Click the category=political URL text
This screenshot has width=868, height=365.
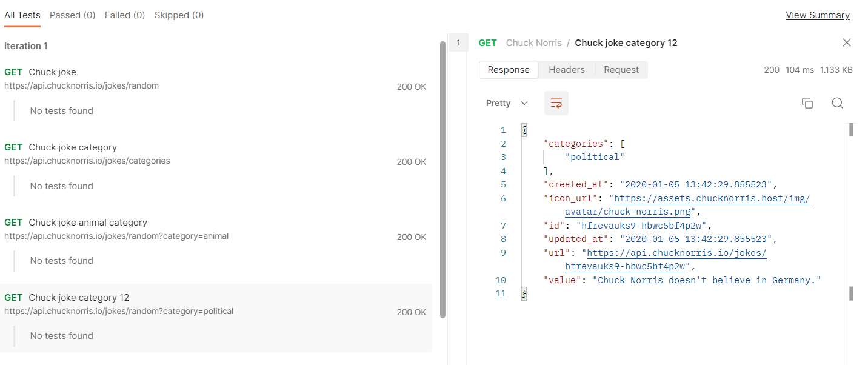pos(119,311)
